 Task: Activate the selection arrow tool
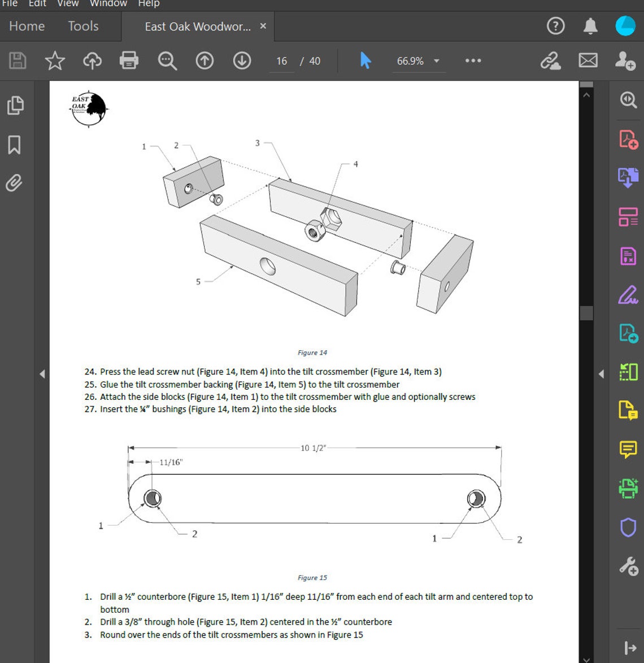pyautogui.click(x=365, y=60)
